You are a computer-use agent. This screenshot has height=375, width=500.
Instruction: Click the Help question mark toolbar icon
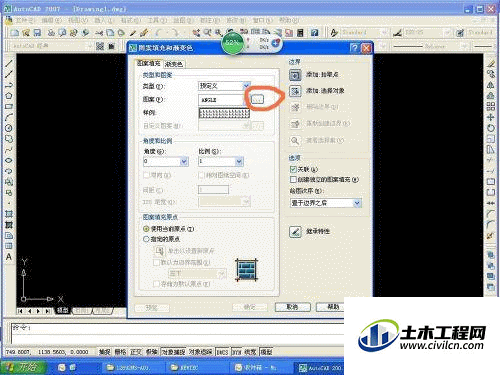click(x=314, y=33)
